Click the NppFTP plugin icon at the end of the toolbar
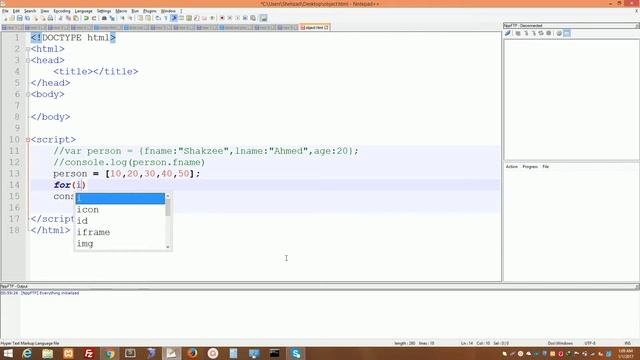Screen dimensions: 640x360 [x=264, y=18]
